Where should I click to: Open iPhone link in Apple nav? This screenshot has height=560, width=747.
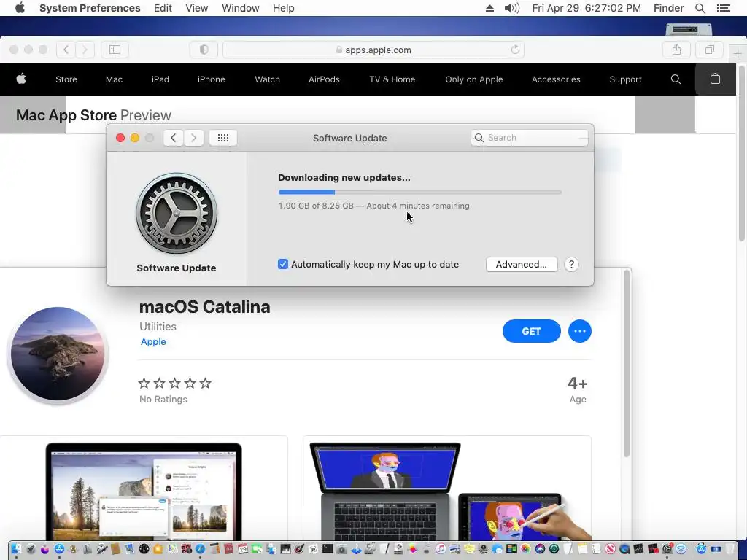click(211, 79)
